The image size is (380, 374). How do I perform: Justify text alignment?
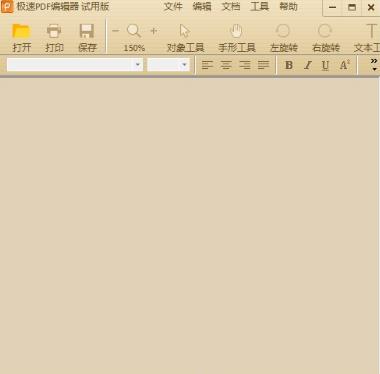[x=263, y=65]
